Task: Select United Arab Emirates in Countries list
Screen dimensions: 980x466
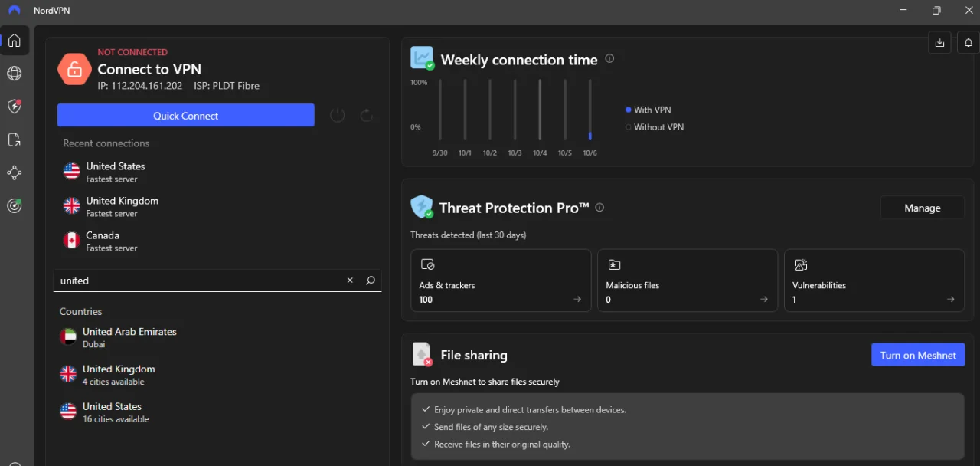Action: click(217, 337)
